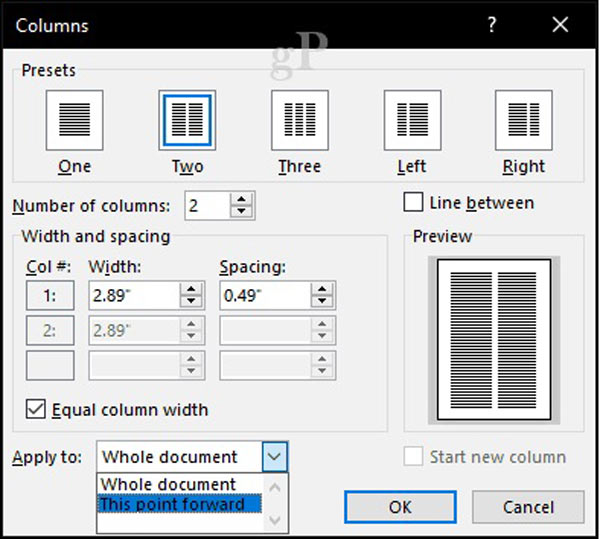
Task: Click the Cancel button
Action: (528, 507)
